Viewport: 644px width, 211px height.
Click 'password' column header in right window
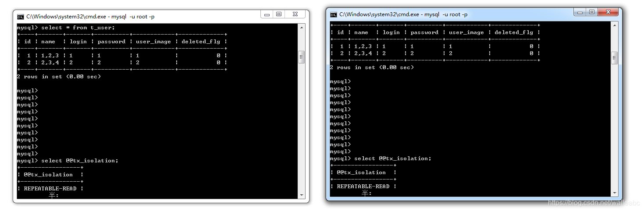click(x=424, y=32)
